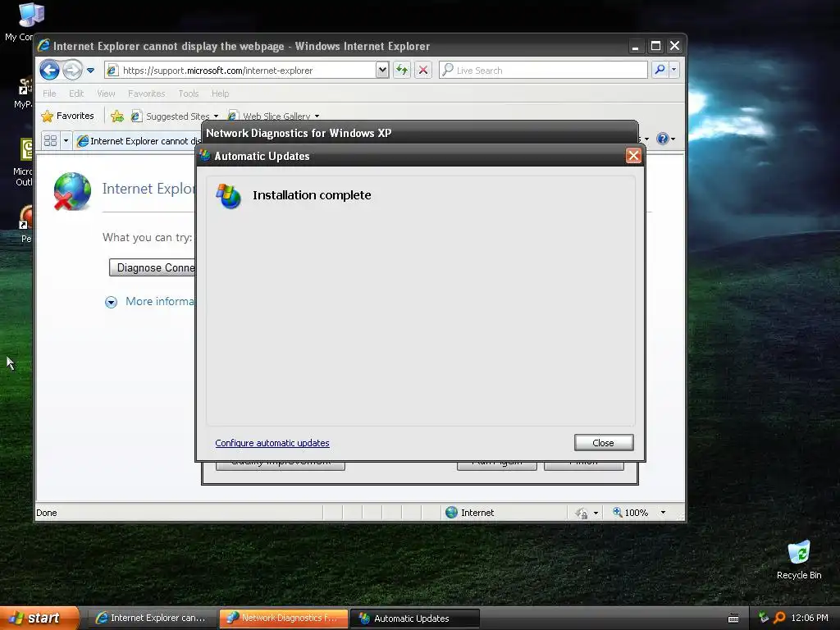
Task: Click the keyboard tray icon
Action: [733, 619]
